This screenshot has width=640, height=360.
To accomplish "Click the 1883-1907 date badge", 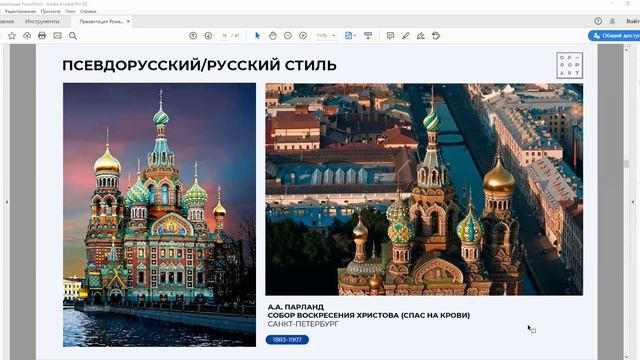I will (287, 340).
